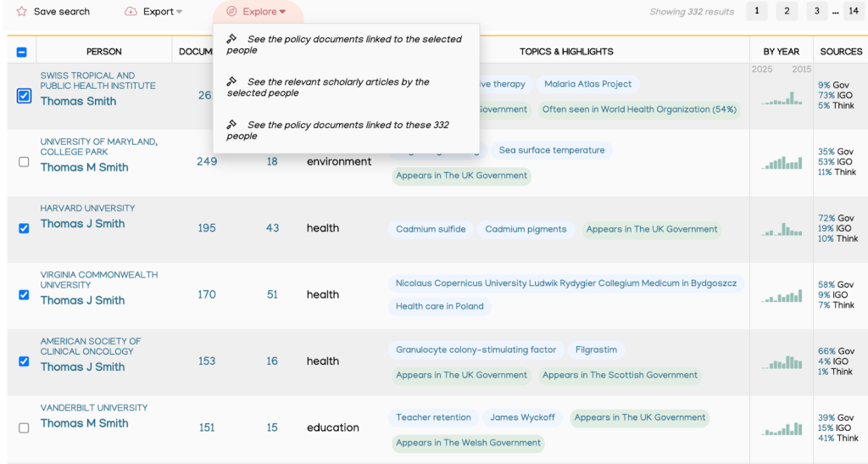Select 'policy documents linked to these 332 people'
The width and height of the screenshot is (868, 464).
click(x=348, y=130)
